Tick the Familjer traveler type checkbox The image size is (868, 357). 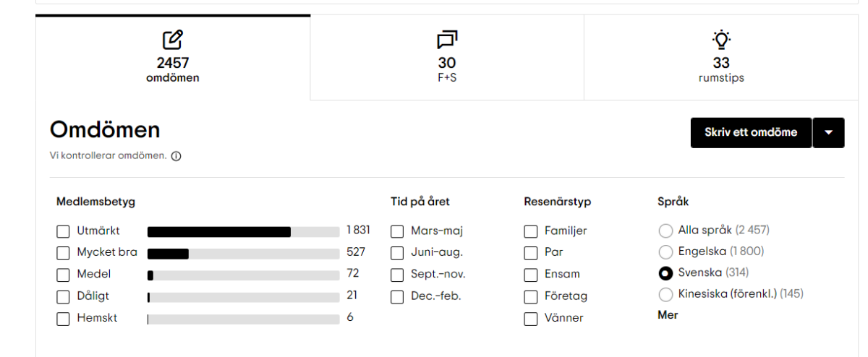pos(531,232)
